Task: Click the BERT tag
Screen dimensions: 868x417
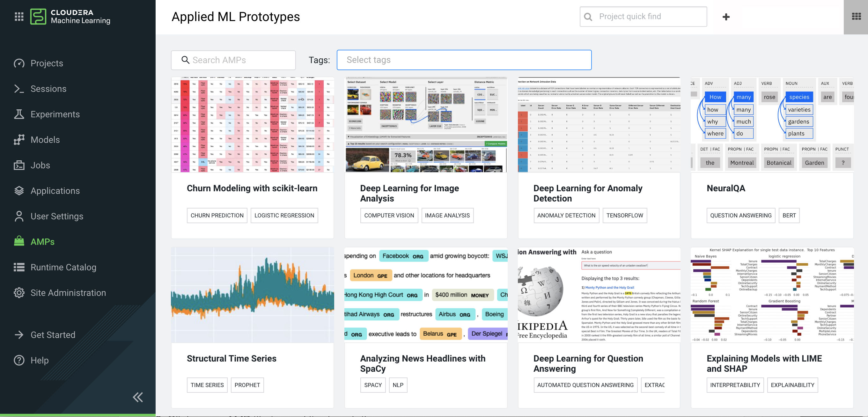Action: coord(789,215)
